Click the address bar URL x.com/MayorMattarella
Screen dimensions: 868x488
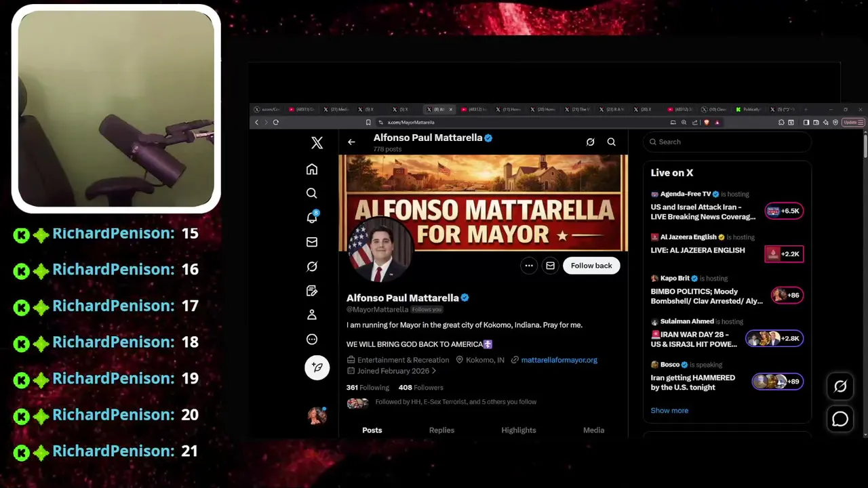pos(411,123)
